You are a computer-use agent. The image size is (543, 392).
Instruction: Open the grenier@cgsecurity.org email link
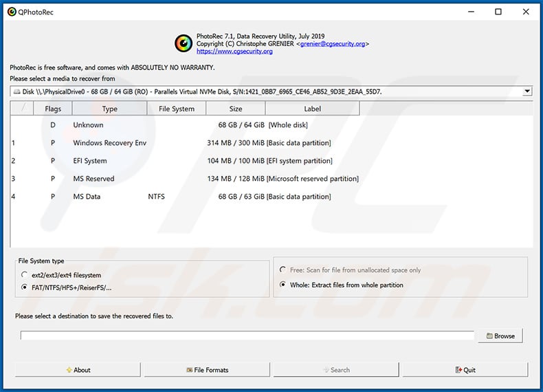click(x=333, y=44)
